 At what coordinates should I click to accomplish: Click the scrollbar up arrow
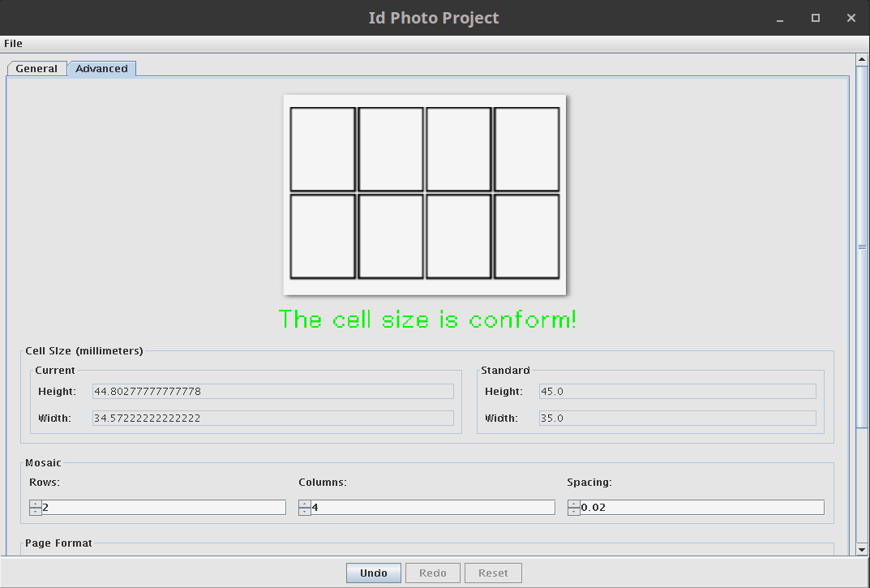(x=862, y=60)
